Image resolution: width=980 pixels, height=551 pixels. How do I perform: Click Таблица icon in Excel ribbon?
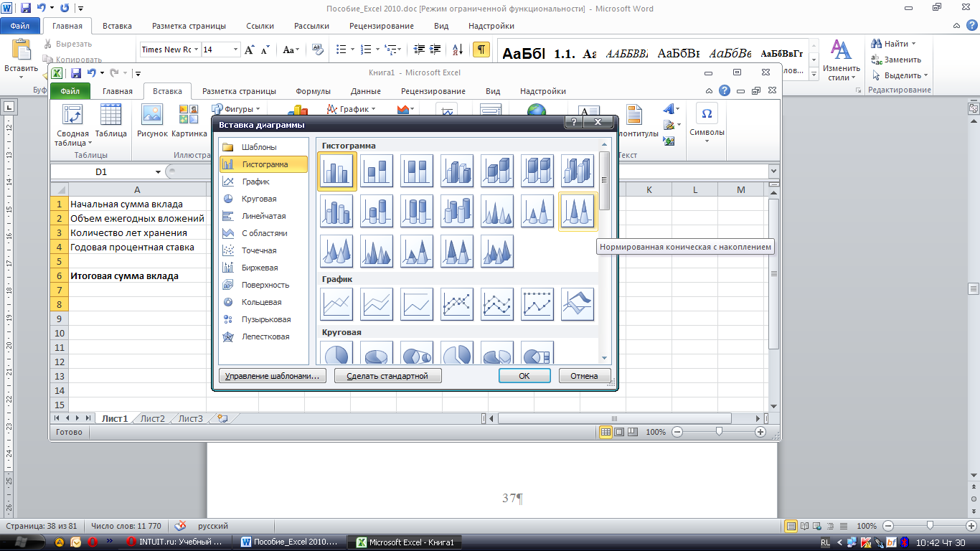[110, 122]
